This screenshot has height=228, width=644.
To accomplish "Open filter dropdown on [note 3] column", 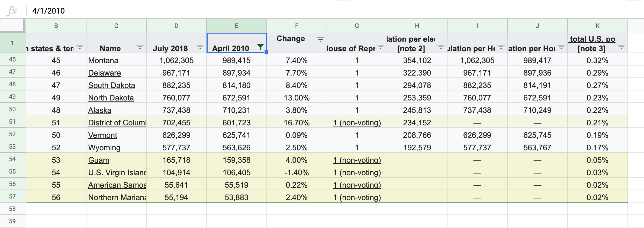I will pos(621,47).
